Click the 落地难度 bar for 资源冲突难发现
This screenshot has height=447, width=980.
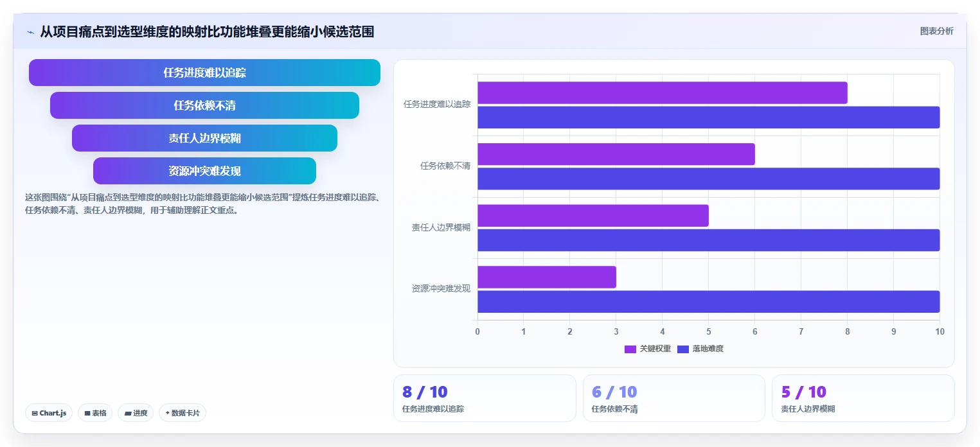[709, 302]
